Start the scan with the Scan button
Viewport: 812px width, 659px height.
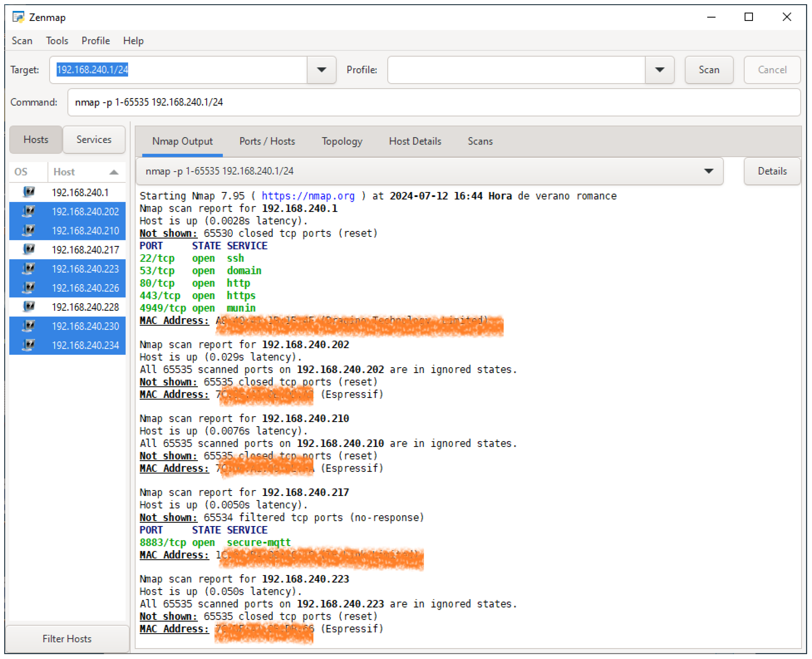[709, 70]
